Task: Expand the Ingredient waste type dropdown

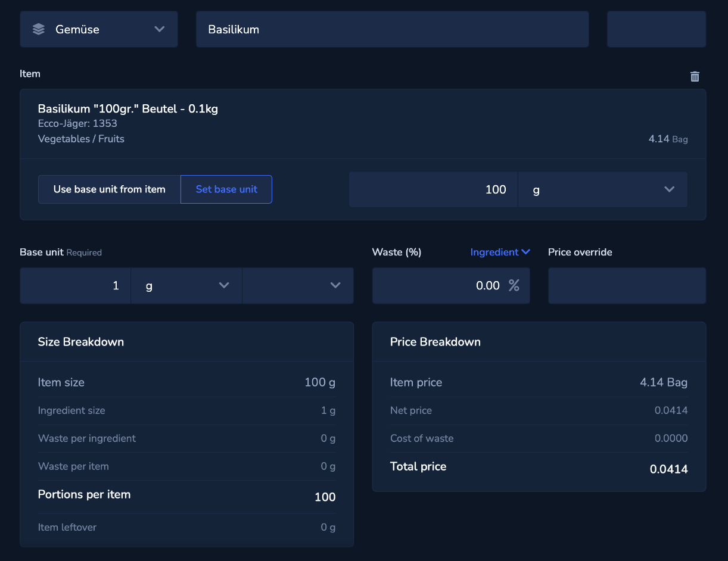Action: [500, 252]
